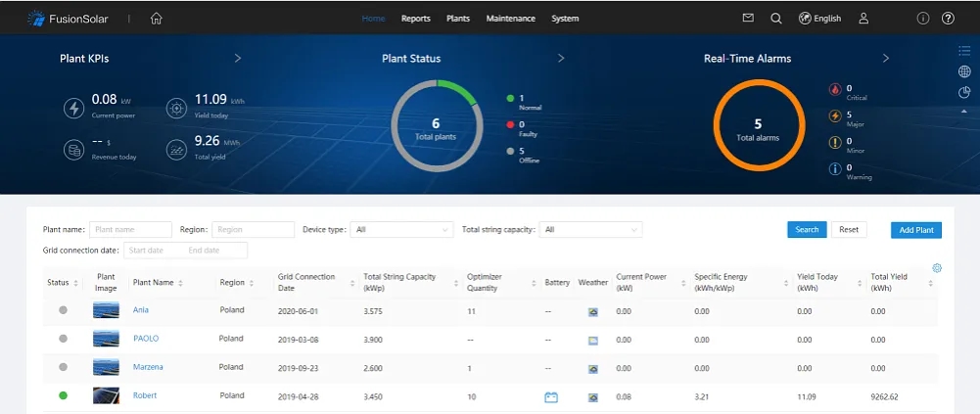Expand Total string capacity dropdown
The height and width of the screenshot is (414, 980).
pos(590,230)
